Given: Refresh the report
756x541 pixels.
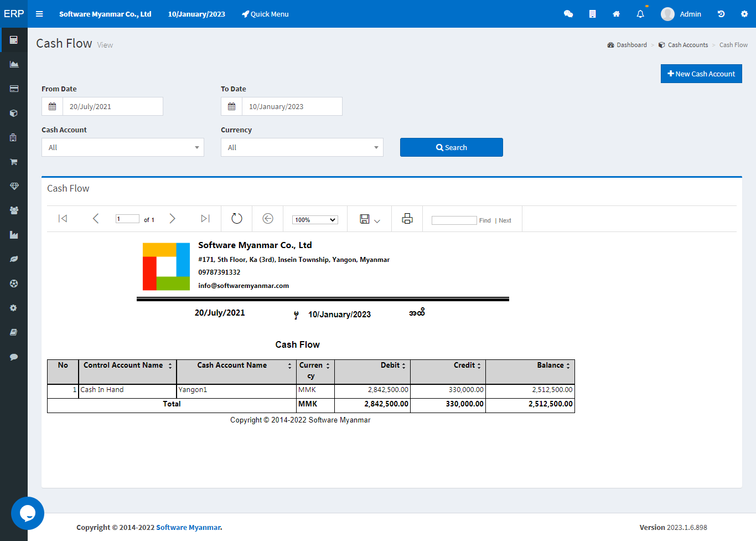Looking at the screenshot, I should (x=237, y=219).
